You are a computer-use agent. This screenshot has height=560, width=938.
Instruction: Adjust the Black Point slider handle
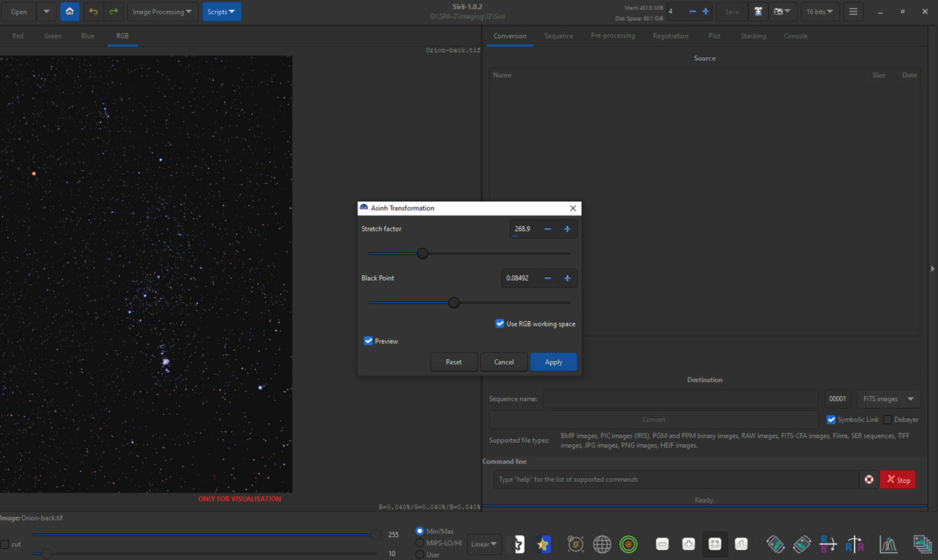point(454,302)
